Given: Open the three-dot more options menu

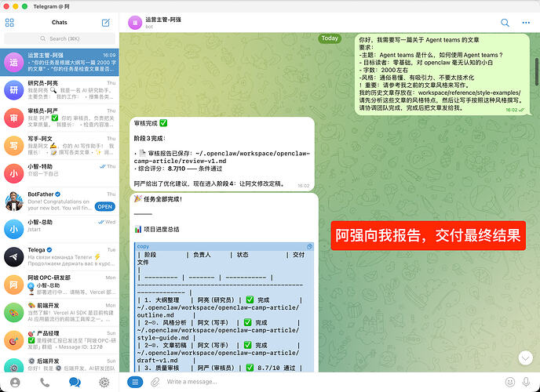Looking at the screenshot, I should [525, 23].
